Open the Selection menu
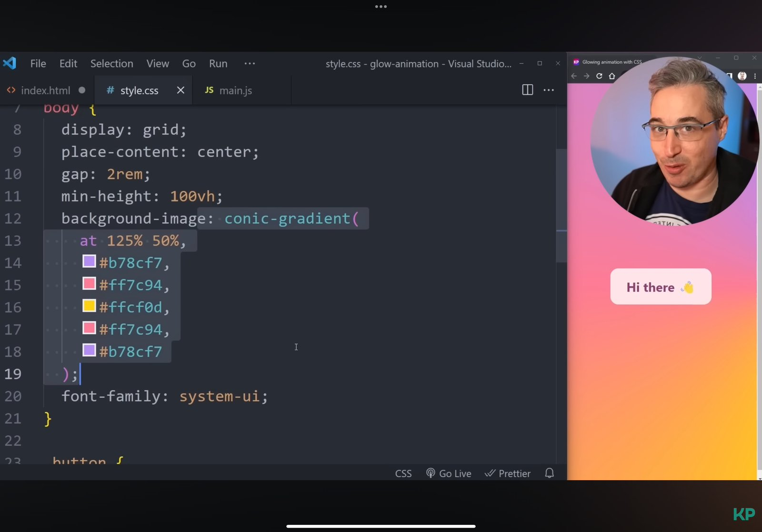The height and width of the screenshot is (532, 762). pyautogui.click(x=111, y=63)
